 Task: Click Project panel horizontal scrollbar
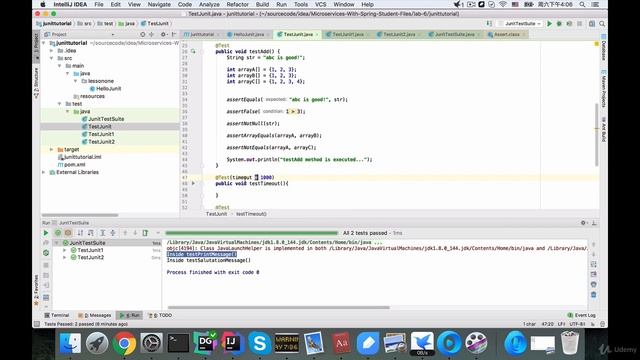click(x=80, y=215)
